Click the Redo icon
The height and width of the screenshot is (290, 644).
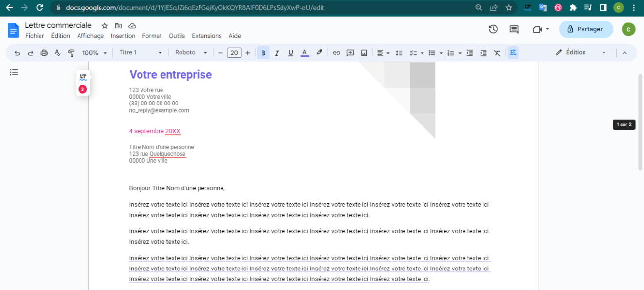[30, 52]
